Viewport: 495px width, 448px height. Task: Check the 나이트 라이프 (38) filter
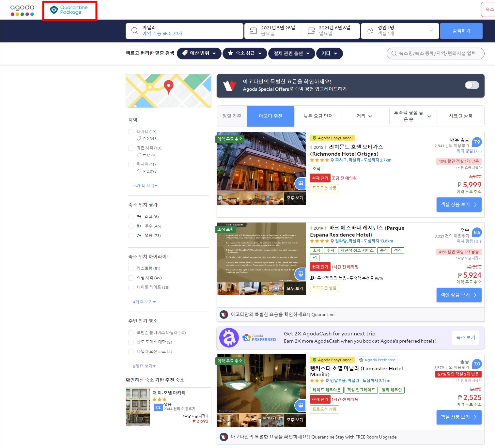(131, 287)
